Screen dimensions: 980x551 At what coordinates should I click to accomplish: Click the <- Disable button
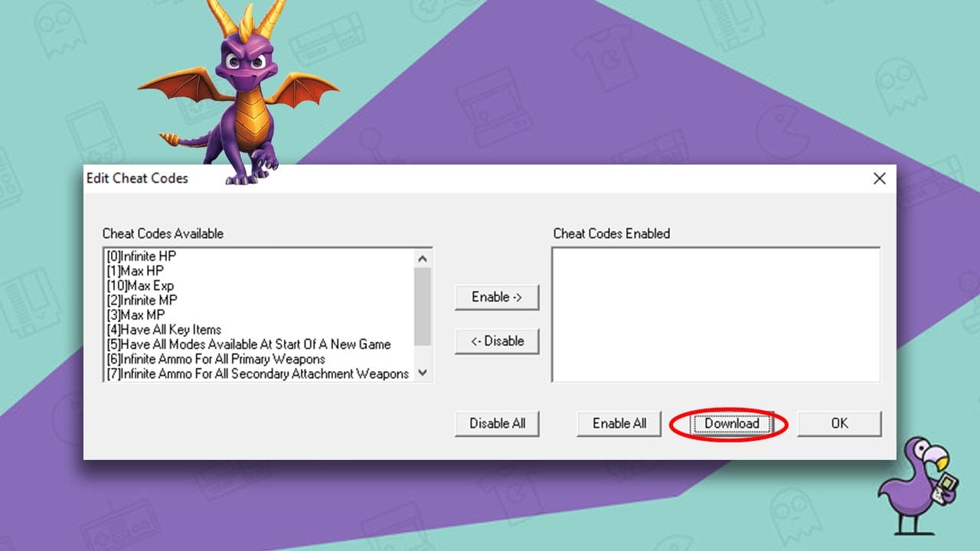496,341
